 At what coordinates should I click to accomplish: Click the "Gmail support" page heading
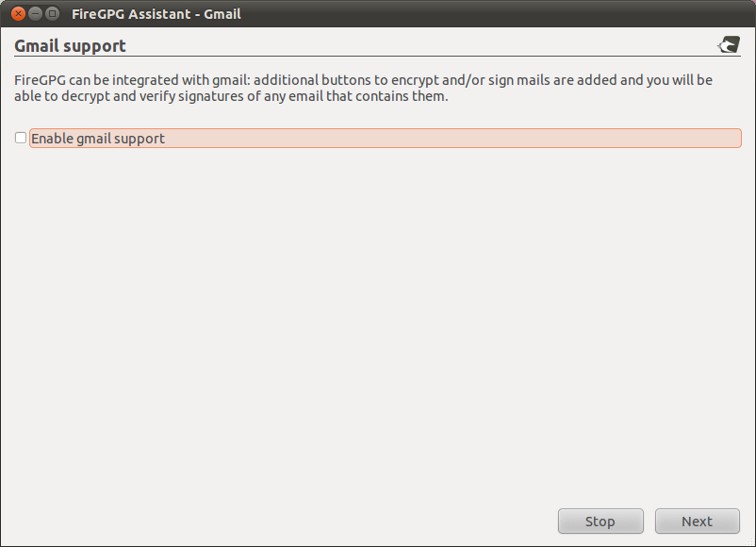click(x=71, y=45)
